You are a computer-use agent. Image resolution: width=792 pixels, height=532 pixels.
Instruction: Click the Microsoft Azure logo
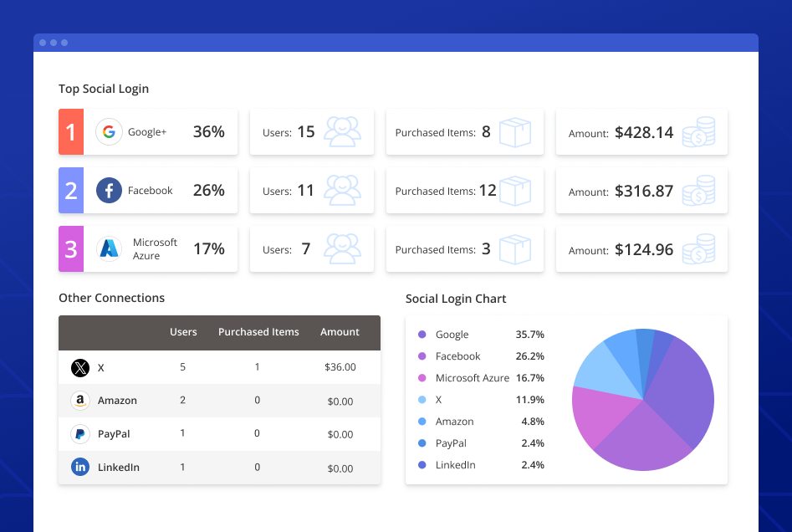pyautogui.click(x=109, y=248)
